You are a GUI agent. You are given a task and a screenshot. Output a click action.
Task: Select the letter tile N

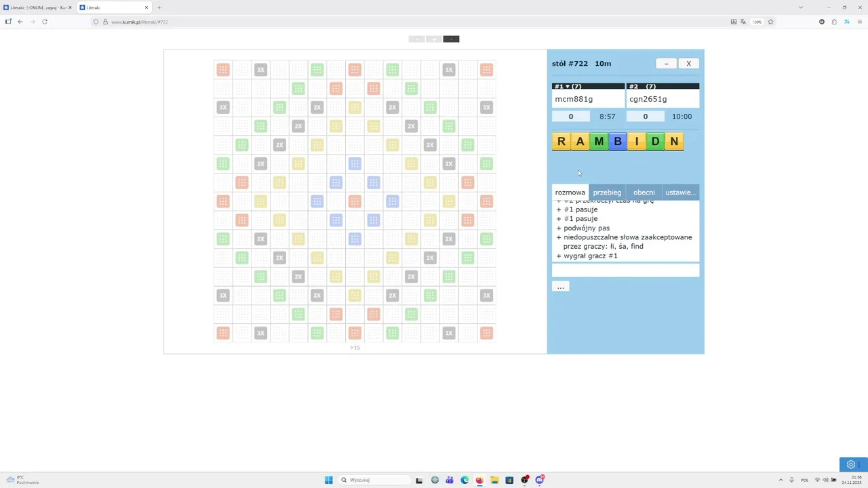pyautogui.click(x=674, y=142)
